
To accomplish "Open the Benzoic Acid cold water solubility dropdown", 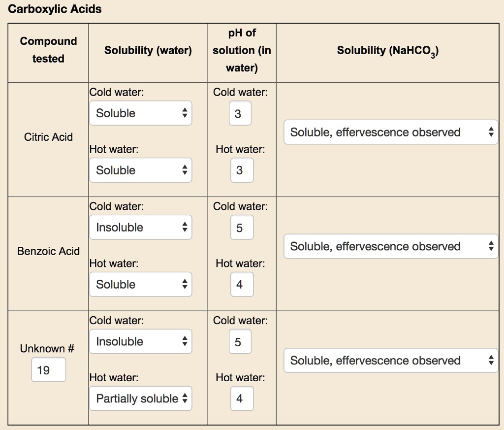I will tap(140, 227).
